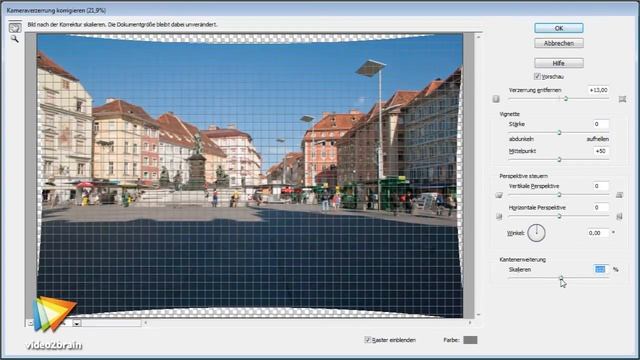The height and width of the screenshot is (360, 640).
Task: Open the zoom level dropdown arrow
Action: click(x=77, y=323)
